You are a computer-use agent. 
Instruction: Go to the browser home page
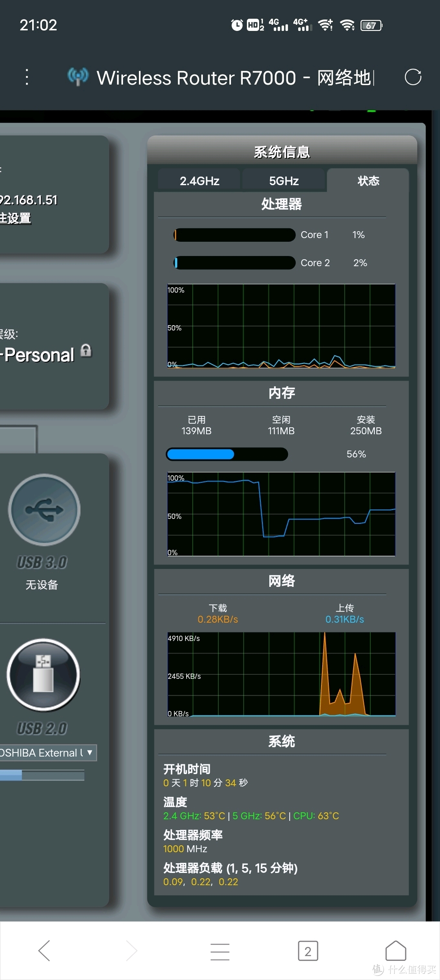click(x=396, y=951)
